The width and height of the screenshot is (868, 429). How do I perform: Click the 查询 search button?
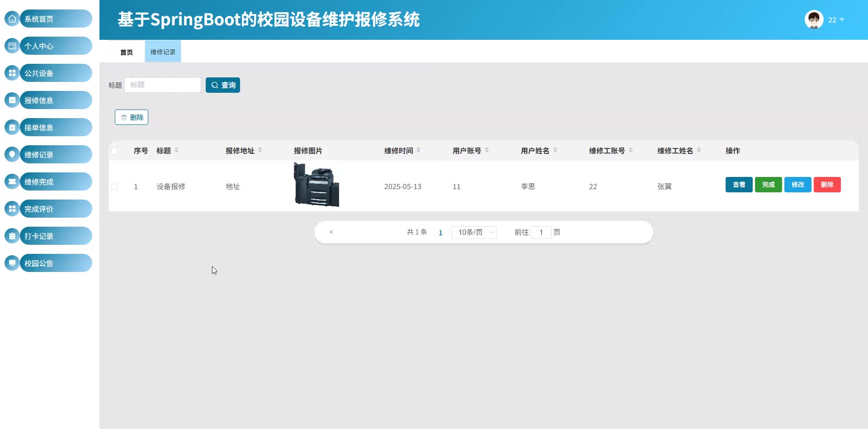pos(223,85)
